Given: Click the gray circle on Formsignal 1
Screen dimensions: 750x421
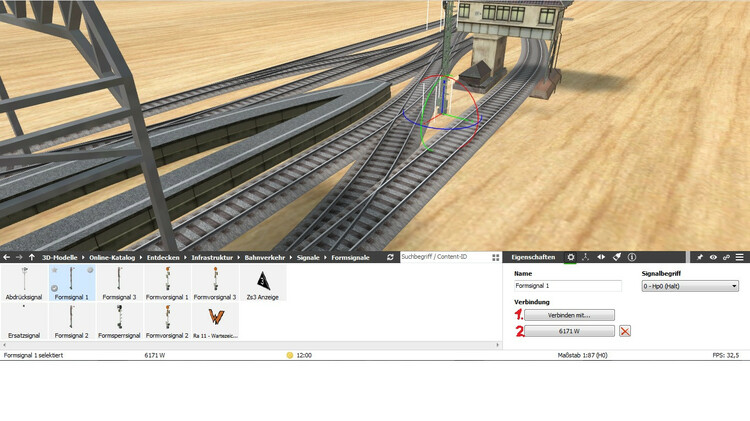Looking at the screenshot, I should coord(90,270).
